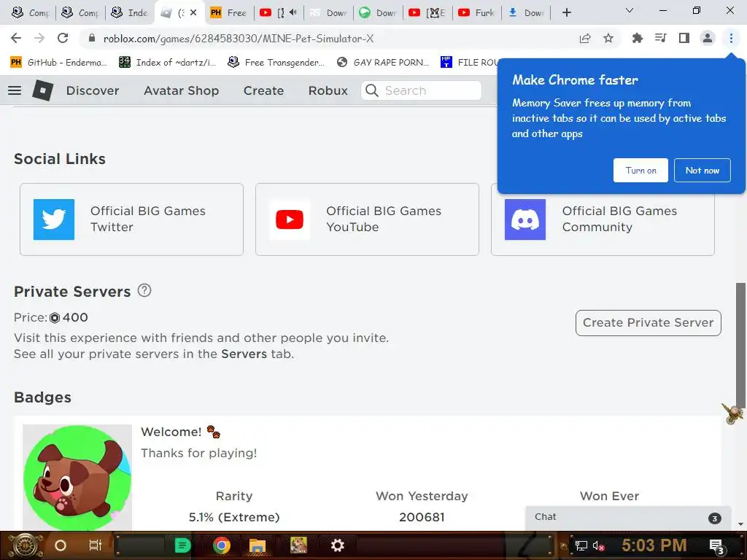
Task: Open the Discover menu item
Action: pos(93,90)
